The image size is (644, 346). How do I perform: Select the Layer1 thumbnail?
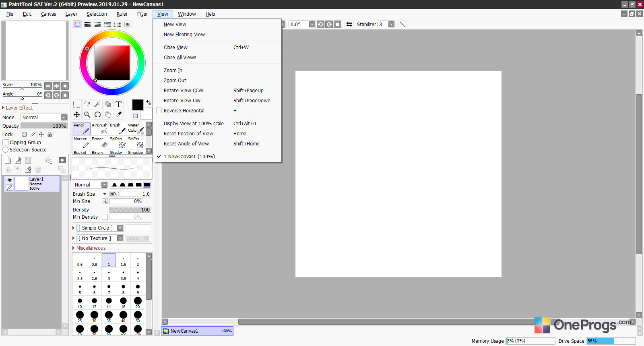pos(21,184)
